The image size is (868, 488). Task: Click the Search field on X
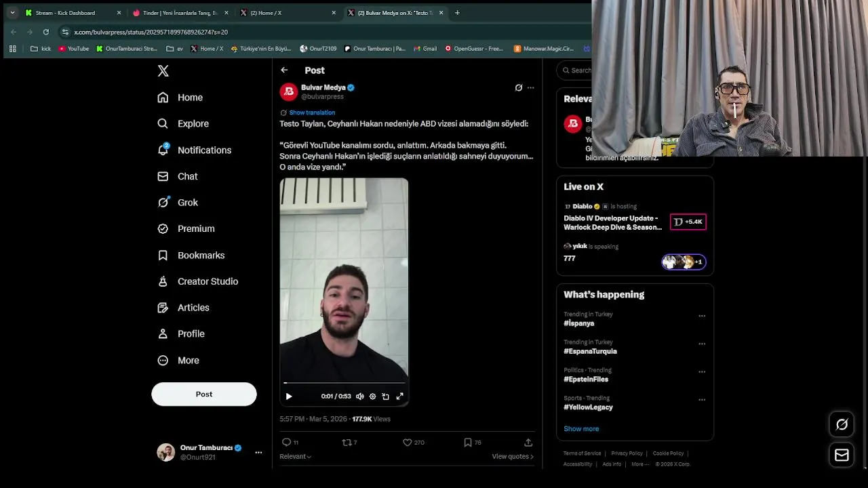click(x=575, y=70)
